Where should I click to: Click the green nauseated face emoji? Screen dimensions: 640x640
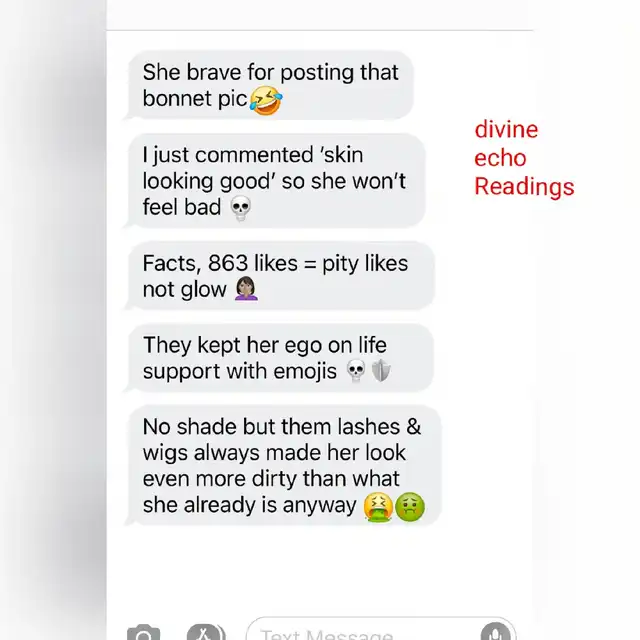410,507
